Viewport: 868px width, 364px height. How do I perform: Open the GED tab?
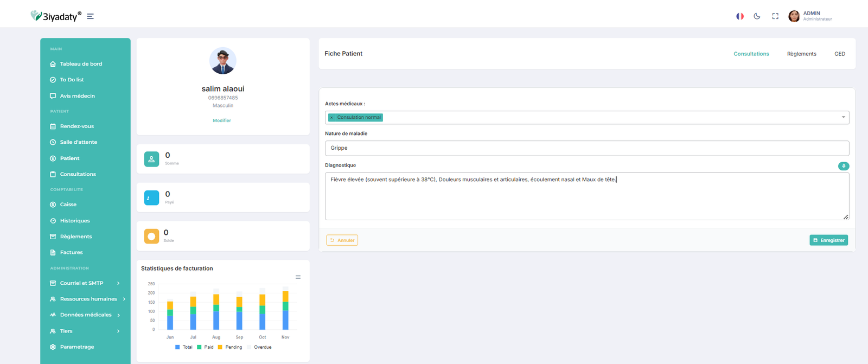click(839, 54)
